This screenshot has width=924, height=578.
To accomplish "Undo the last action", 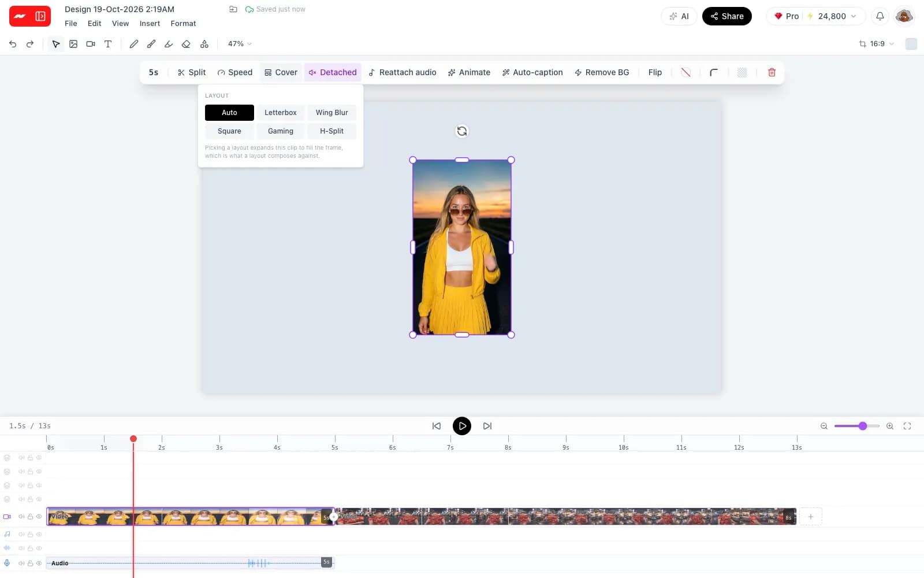I will pyautogui.click(x=13, y=44).
